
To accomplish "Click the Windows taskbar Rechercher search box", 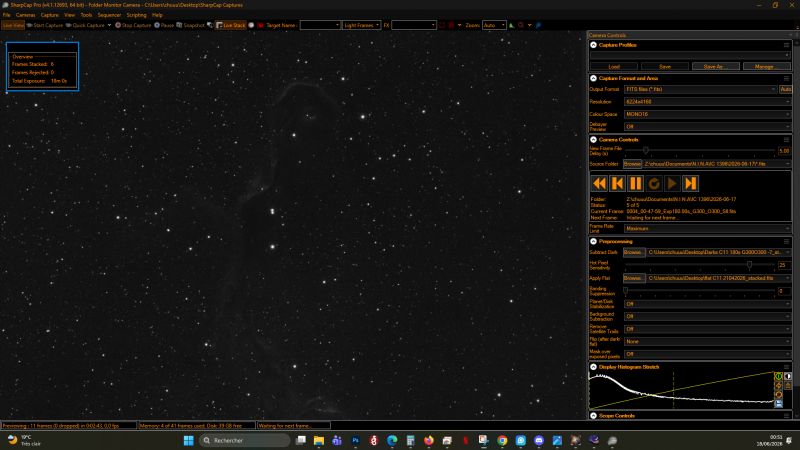I will (244, 440).
